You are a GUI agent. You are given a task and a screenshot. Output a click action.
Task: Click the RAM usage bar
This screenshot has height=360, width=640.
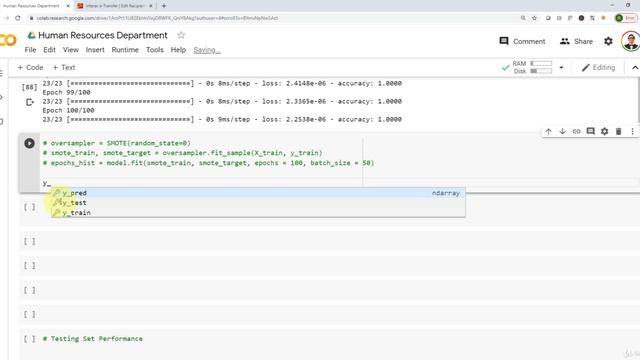(x=541, y=64)
